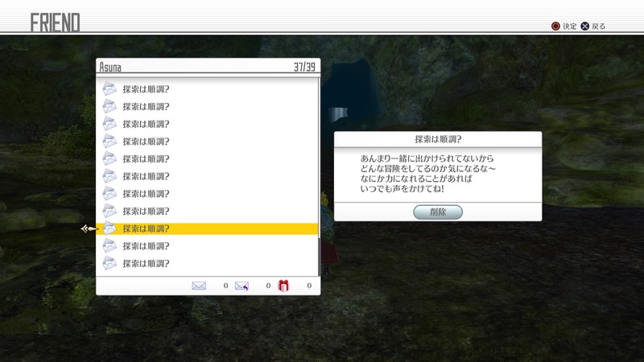The image size is (644, 362).
Task: Click the unread mail envelope icon in footer
Action: click(199, 286)
